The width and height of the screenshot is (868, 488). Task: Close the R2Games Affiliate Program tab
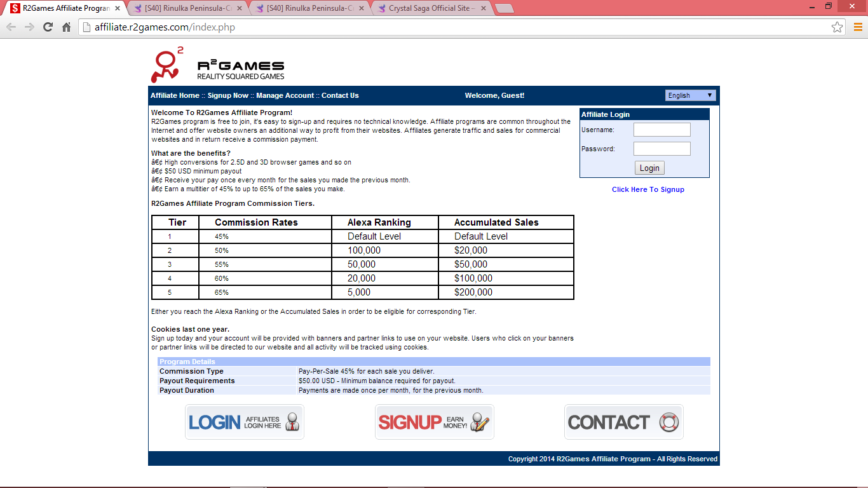118,8
